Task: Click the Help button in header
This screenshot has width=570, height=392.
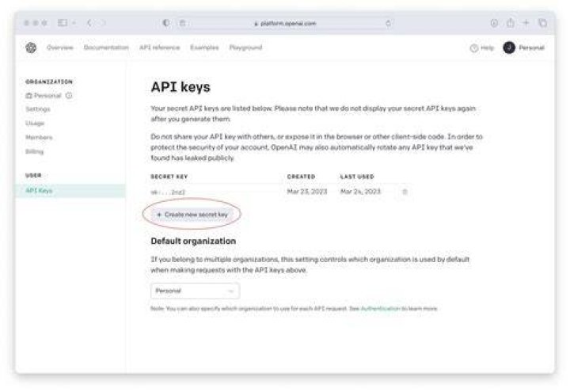Action: (482, 48)
